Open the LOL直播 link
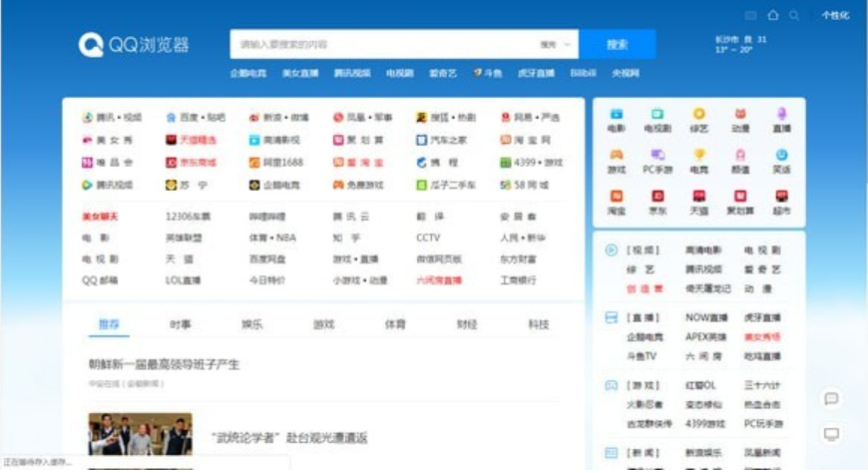Image resolution: width=868 pixels, height=473 pixels. pos(183,280)
